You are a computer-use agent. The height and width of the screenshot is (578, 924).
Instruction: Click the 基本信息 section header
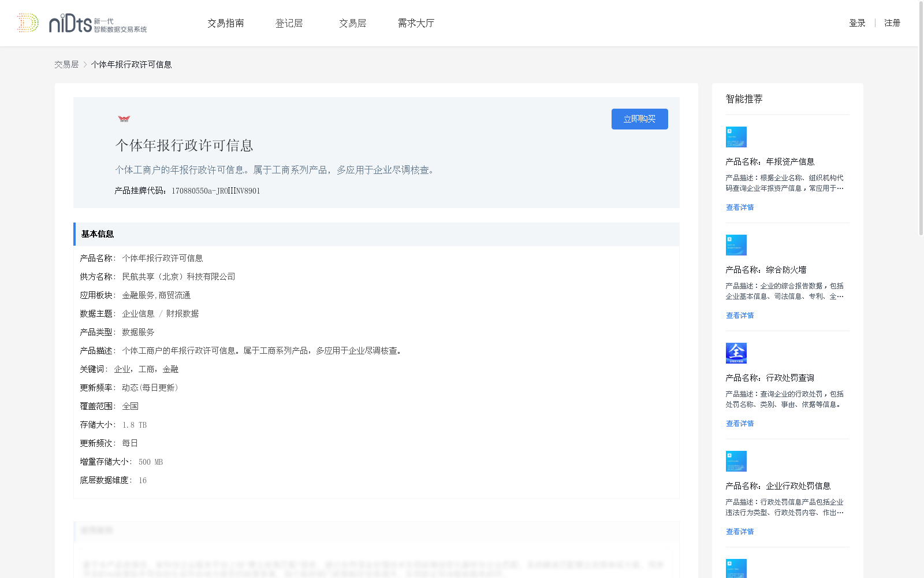pos(377,234)
